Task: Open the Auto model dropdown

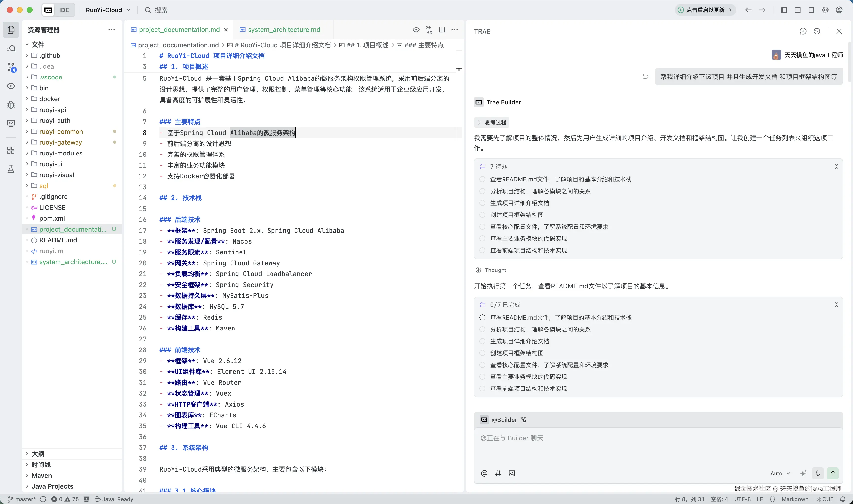Action: [x=780, y=473]
